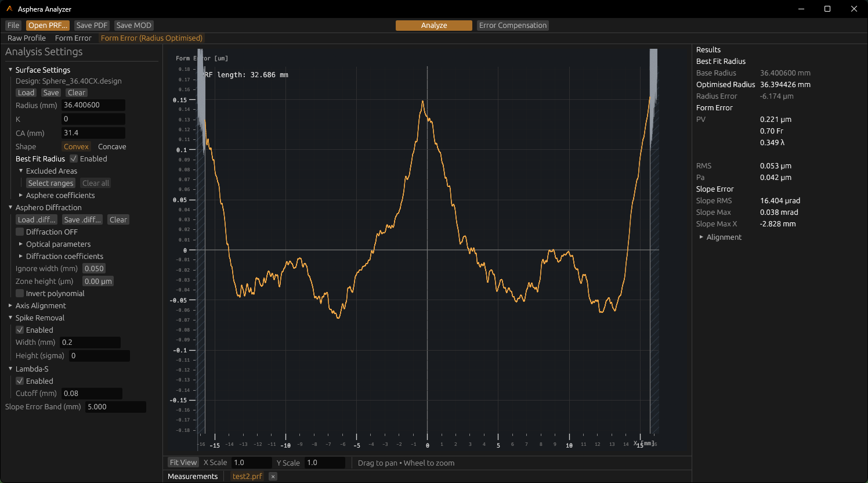Load a surface design file
Viewport: 868px width, 483px height.
click(x=26, y=92)
